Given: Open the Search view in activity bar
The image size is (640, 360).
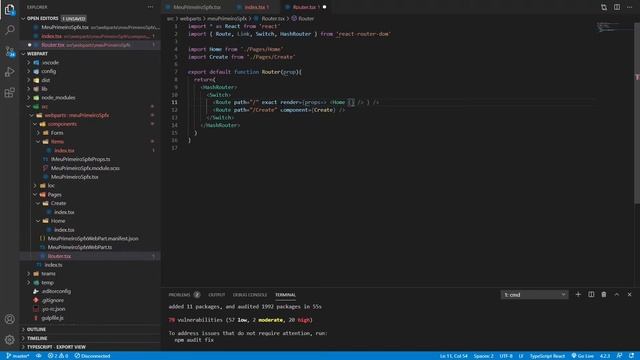Looking at the screenshot, I should tap(9, 30).
